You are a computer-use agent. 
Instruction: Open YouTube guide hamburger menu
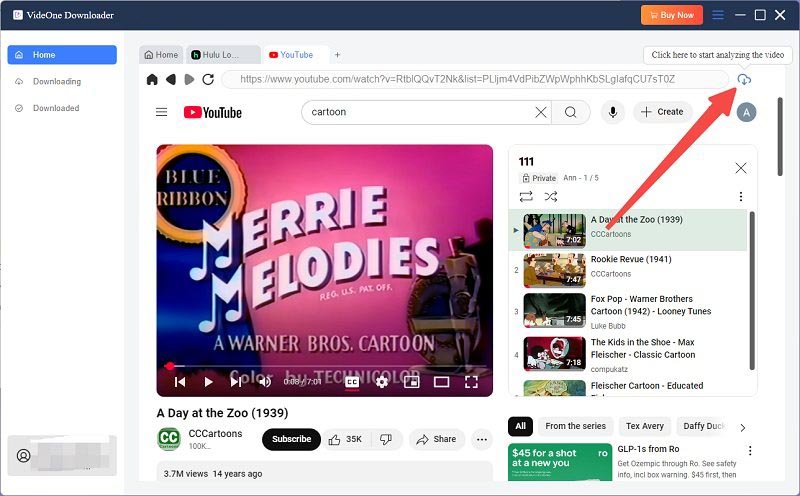tap(162, 112)
